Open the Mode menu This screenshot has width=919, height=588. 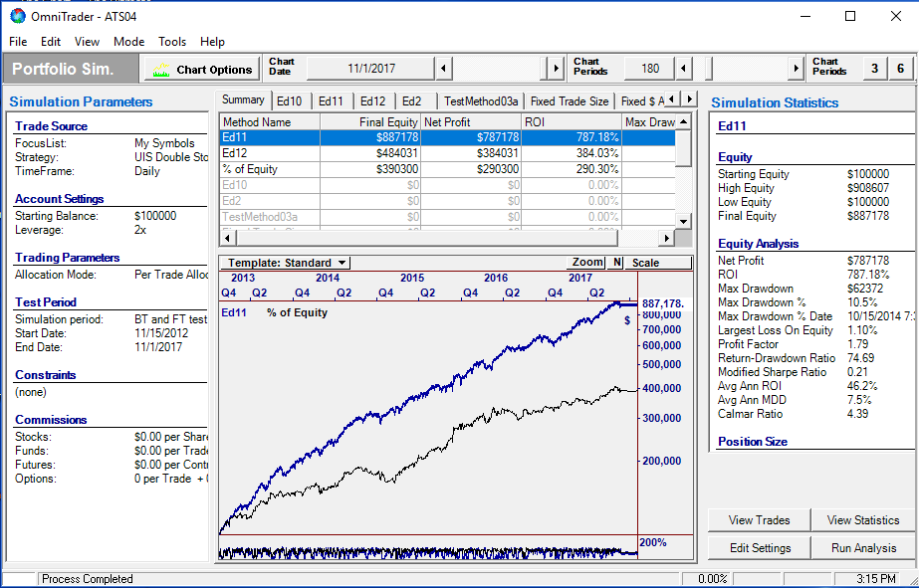[x=129, y=42]
